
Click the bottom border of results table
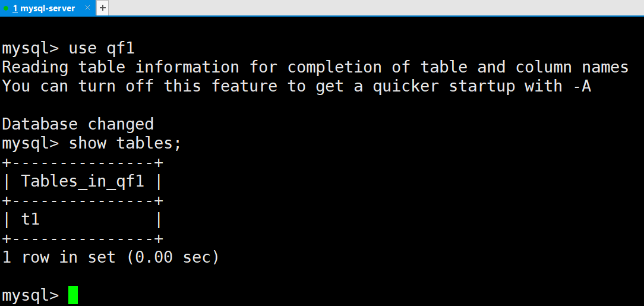[x=83, y=239]
